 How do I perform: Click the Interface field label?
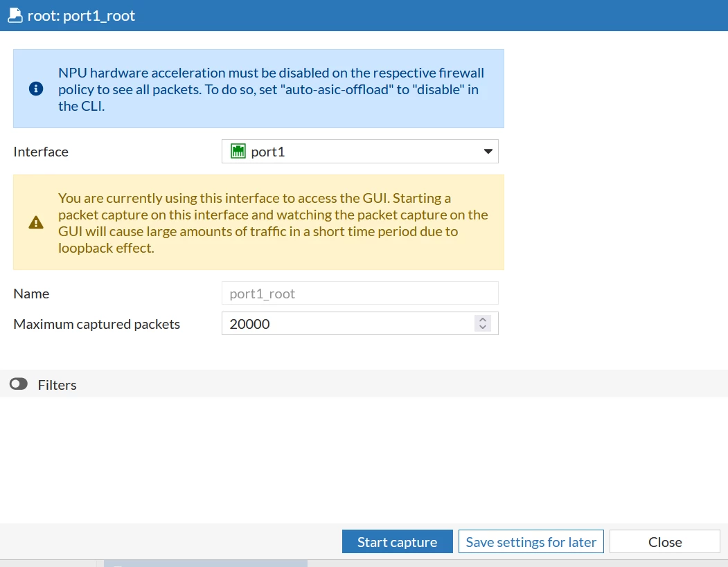41,152
